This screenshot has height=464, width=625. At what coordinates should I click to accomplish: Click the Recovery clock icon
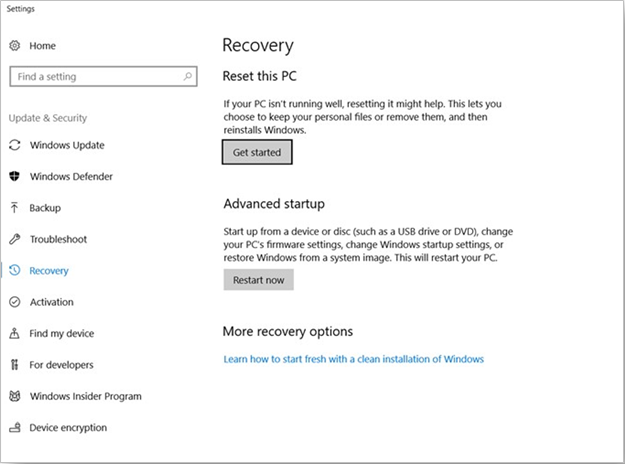[x=15, y=270]
